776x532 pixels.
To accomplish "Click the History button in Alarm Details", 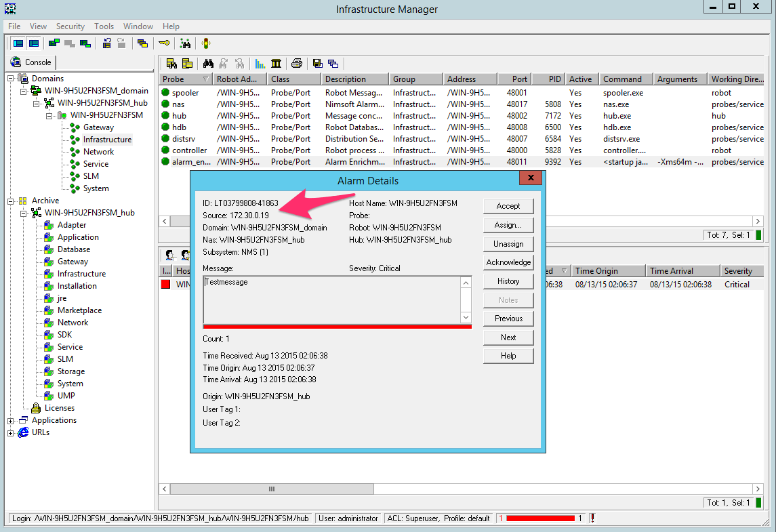I will [508, 281].
